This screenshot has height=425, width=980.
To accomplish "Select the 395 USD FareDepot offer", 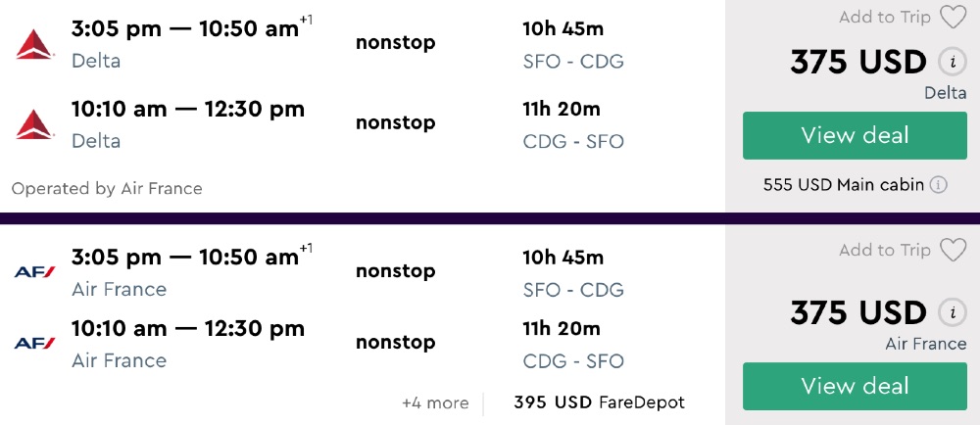I will pos(599,402).
